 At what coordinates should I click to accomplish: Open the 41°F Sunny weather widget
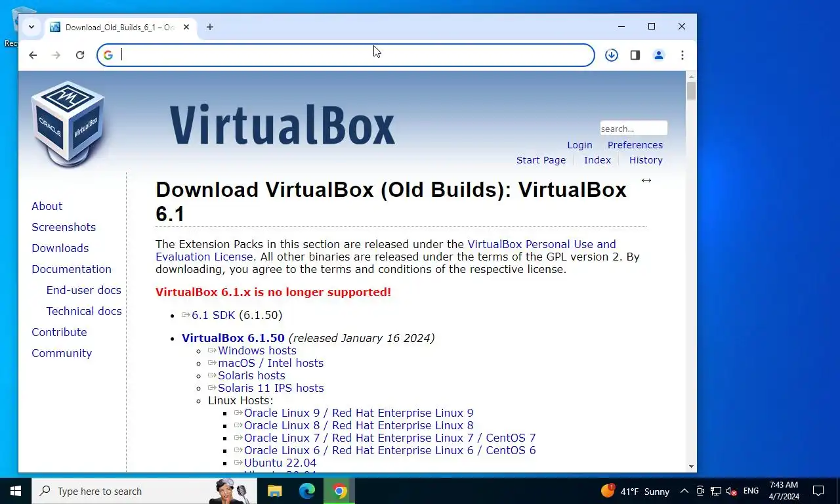point(635,491)
